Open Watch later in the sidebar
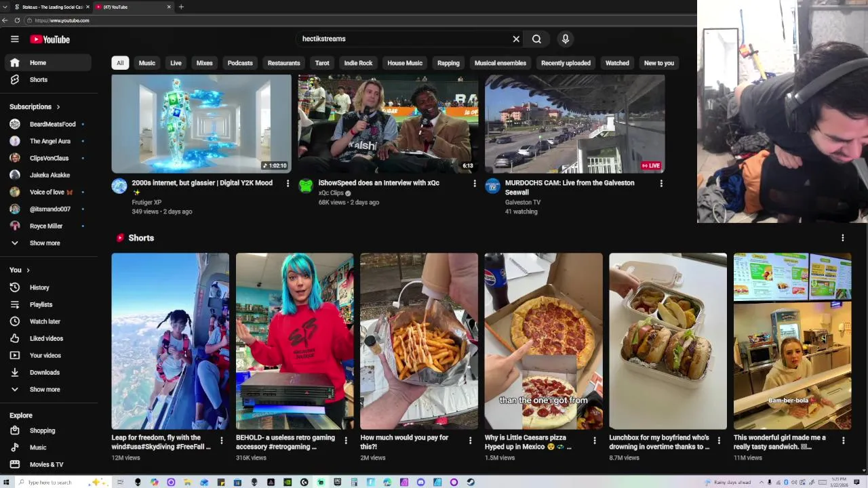The width and height of the screenshot is (868, 488). click(x=47, y=321)
